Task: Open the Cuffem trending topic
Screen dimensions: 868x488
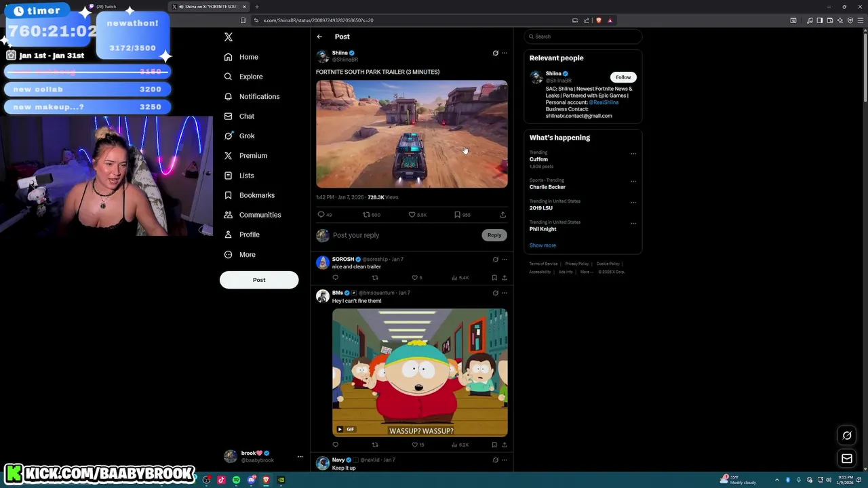Action: (x=538, y=159)
